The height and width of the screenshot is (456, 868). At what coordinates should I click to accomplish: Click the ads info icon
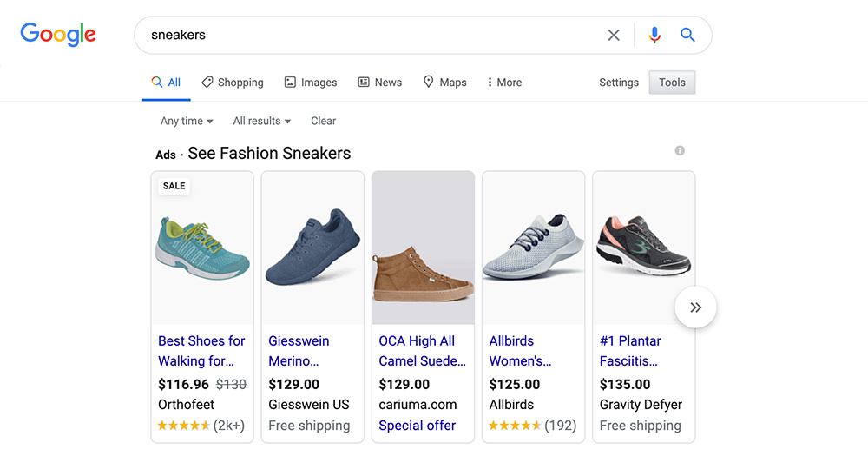point(680,151)
